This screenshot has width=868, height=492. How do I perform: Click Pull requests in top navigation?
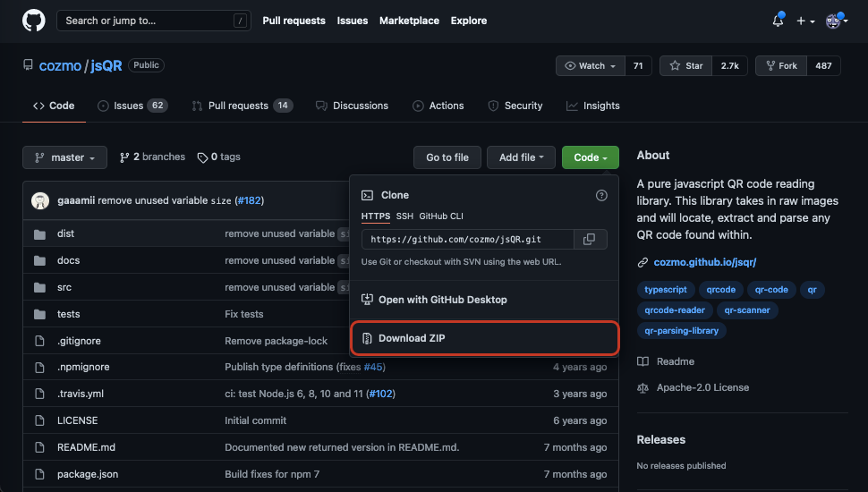click(294, 21)
